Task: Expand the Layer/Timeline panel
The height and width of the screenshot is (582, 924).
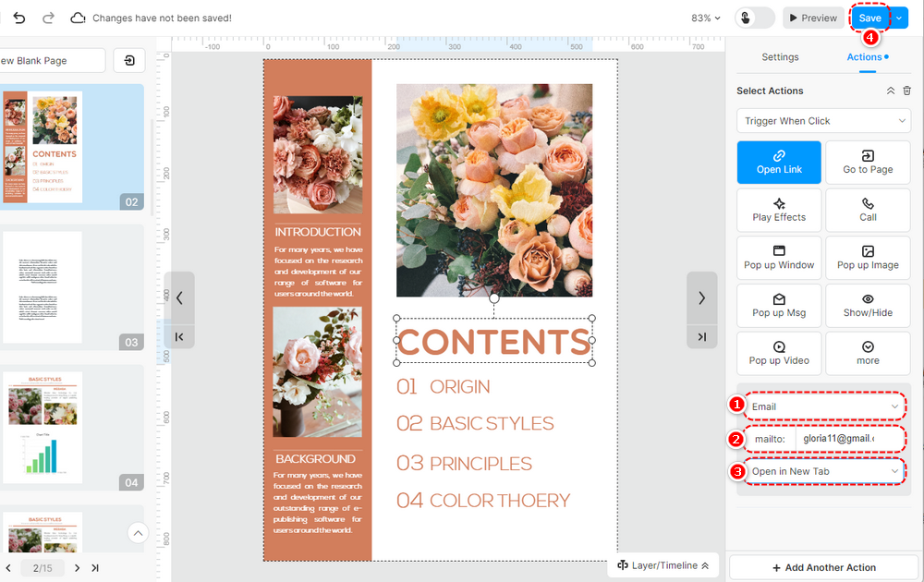Action: coord(663,565)
